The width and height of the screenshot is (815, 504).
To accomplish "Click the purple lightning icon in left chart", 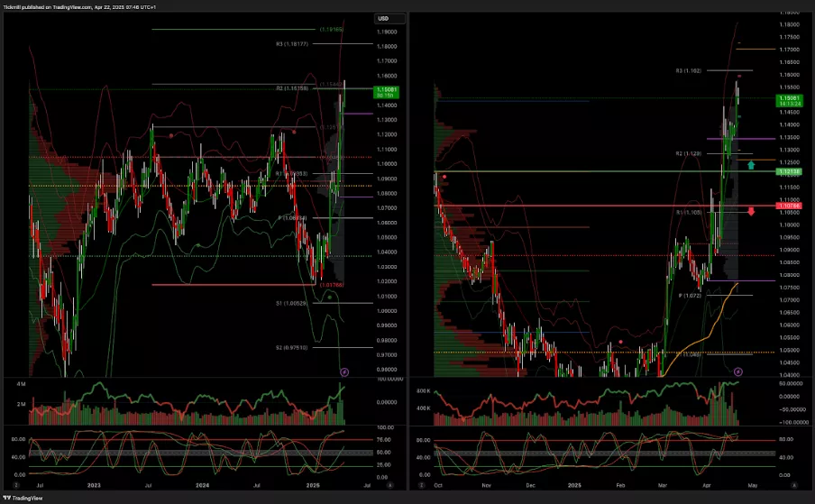I will [343, 371].
